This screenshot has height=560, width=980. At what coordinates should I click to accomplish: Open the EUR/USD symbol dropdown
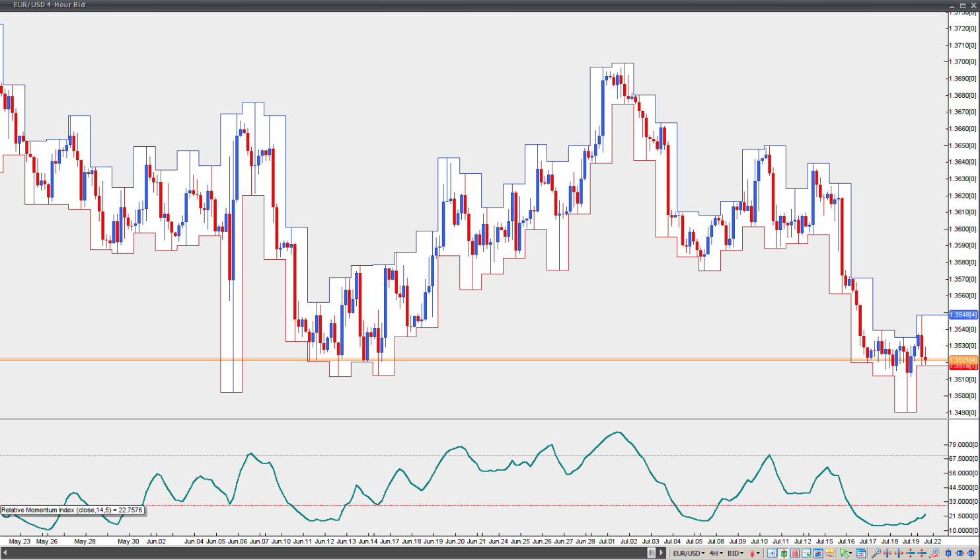[689, 553]
